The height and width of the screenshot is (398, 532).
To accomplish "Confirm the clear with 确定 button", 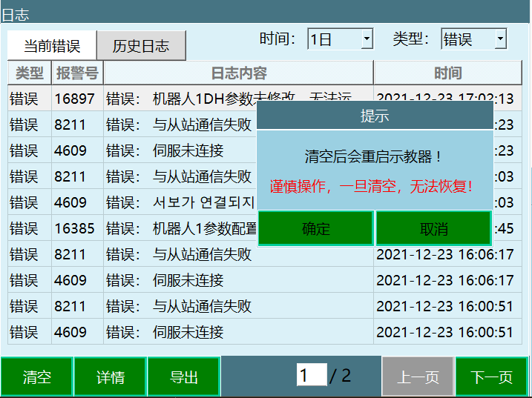I will (x=315, y=228).
